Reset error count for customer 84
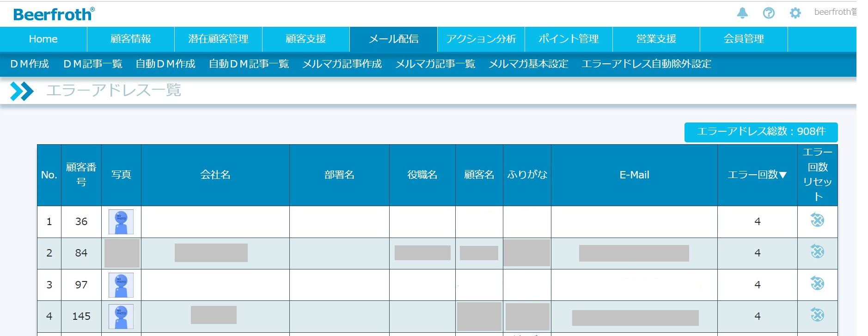Screen dimensions: 868x336 point(817,252)
